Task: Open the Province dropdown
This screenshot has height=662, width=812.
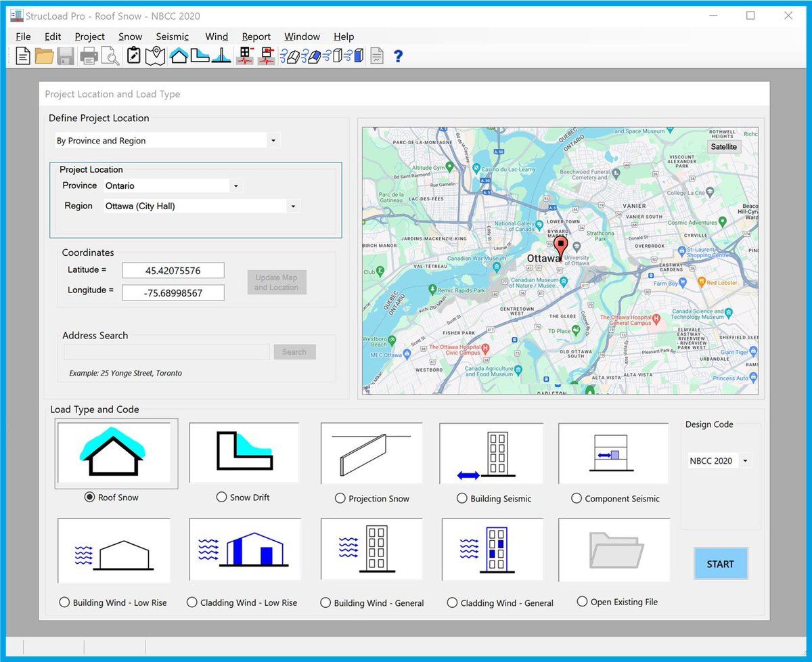Action: coord(235,185)
